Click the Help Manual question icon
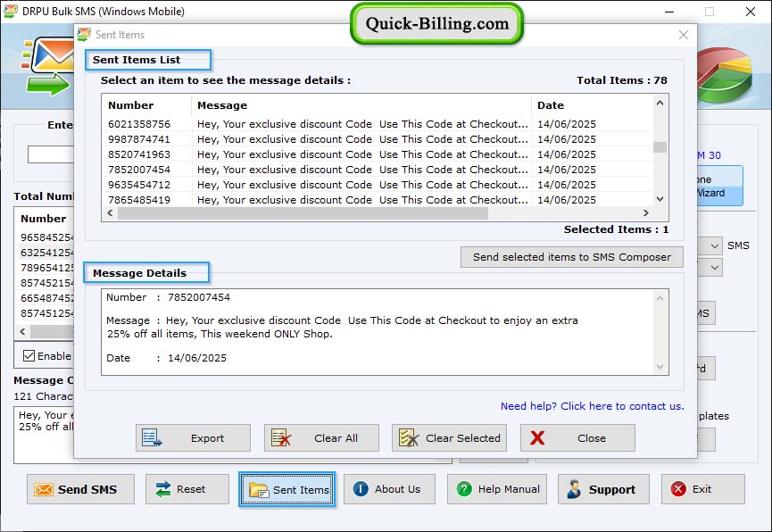 tap(464, 488)
